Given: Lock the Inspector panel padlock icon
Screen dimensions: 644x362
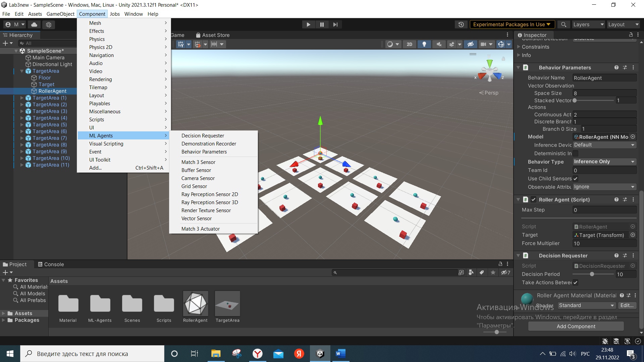Looking at the screenshot, I should click(631, 35).
